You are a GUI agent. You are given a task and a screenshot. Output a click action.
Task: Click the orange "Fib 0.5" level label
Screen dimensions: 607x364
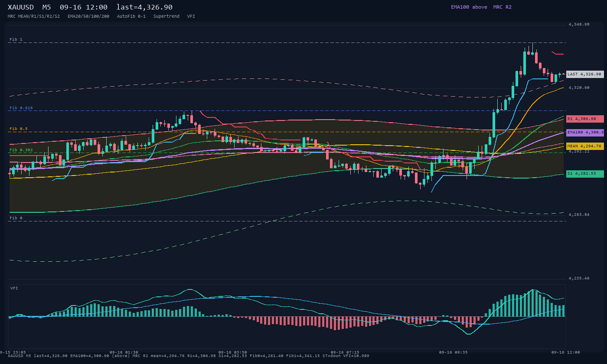(x=19, y=129)
